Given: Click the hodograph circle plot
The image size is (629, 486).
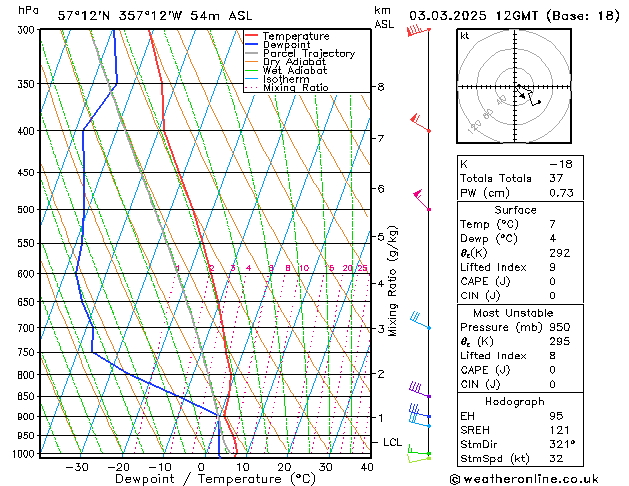Looking at the screenshot, I should (x=516, y=88).
